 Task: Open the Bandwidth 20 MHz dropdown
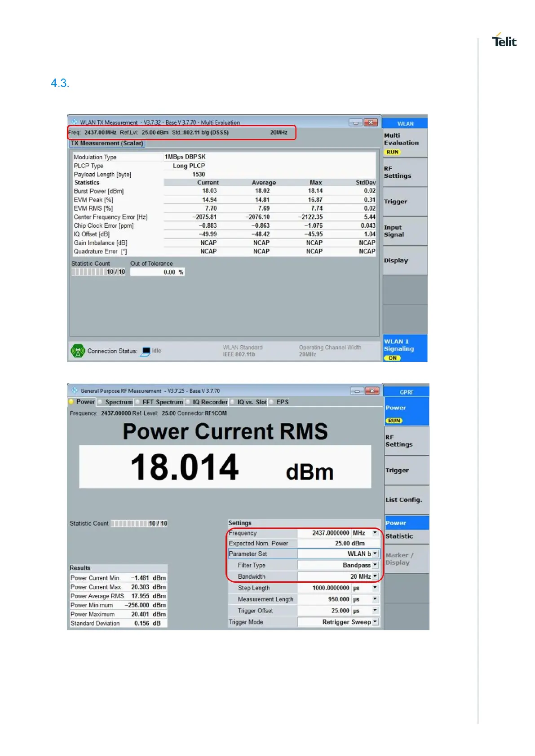375,576
